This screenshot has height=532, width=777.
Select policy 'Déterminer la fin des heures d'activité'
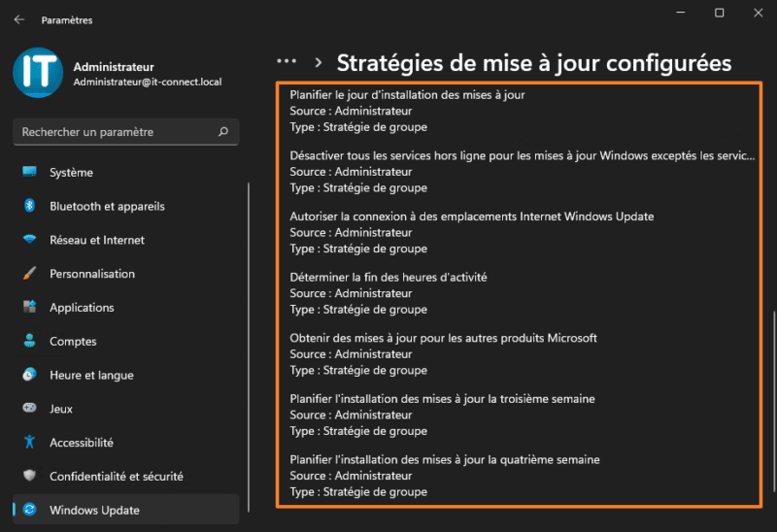[388, 277]
